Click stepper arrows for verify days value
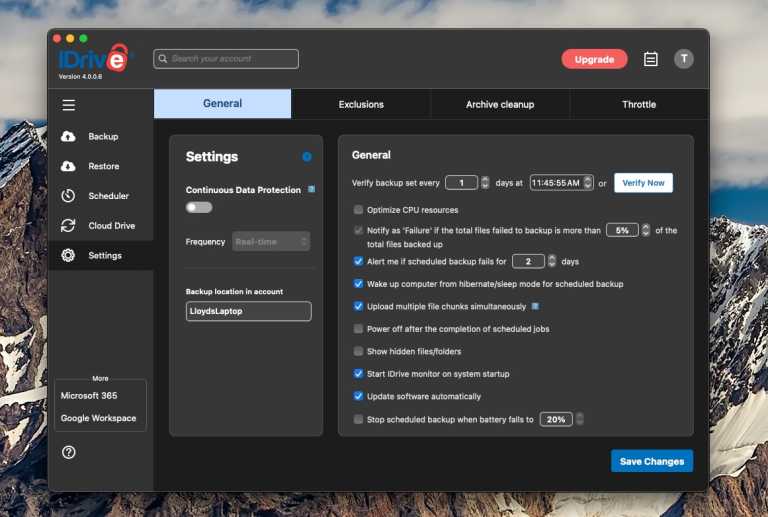Screen dimensions: 768x517 tap(485, 183)
